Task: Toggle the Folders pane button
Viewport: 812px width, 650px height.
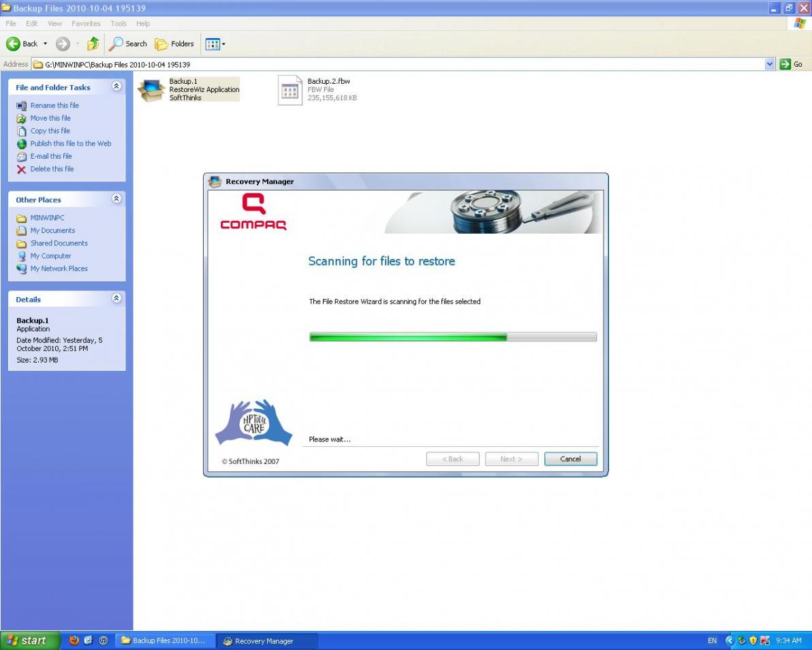Action: coord(175,44)
